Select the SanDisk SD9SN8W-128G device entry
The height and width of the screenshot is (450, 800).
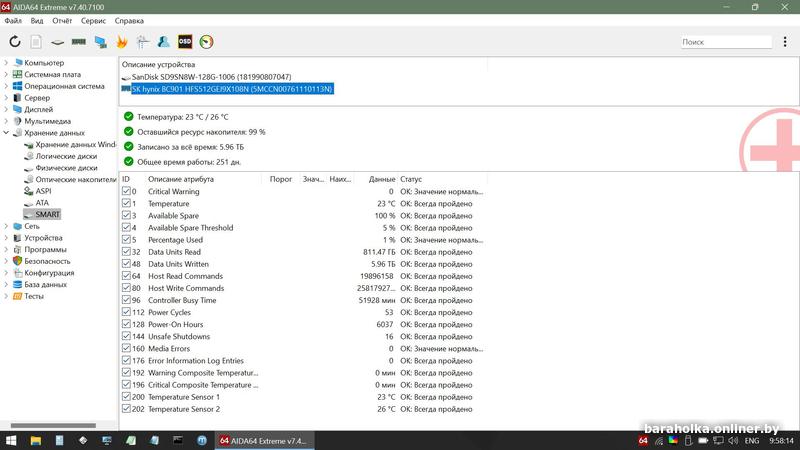pyautogui.click(x=211, y=77)
